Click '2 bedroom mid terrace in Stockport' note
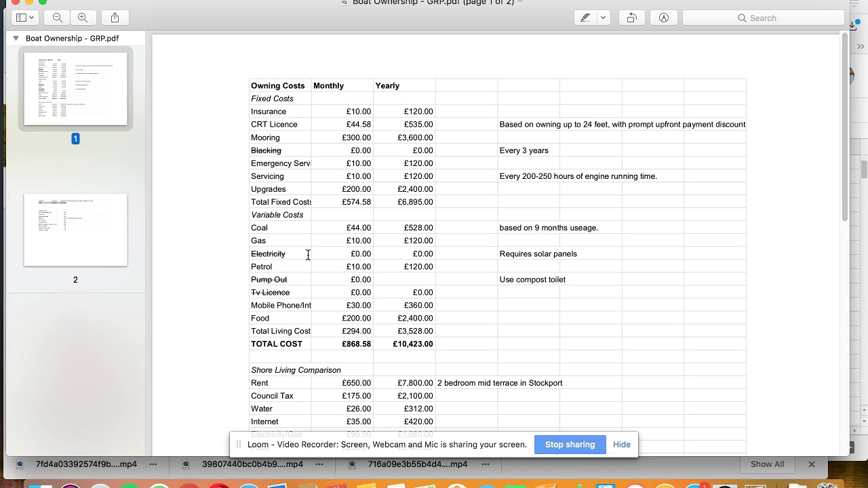 tap(500, 383)
